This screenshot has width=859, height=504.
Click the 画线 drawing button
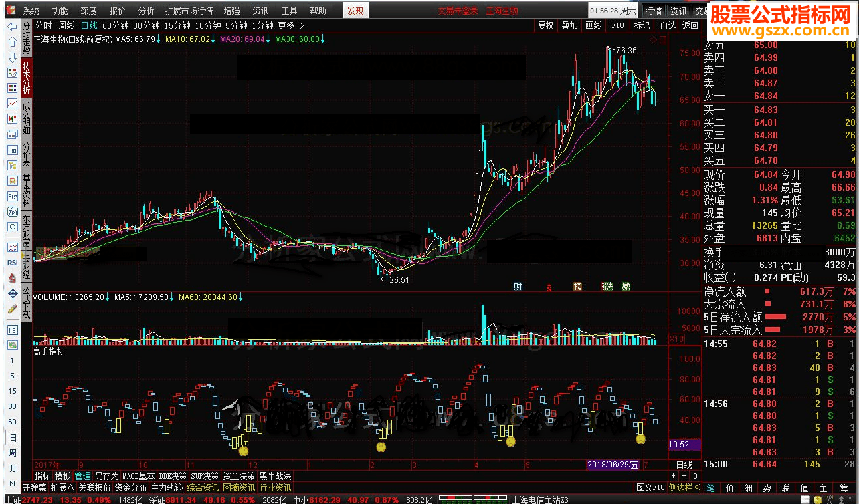point(593,25)
